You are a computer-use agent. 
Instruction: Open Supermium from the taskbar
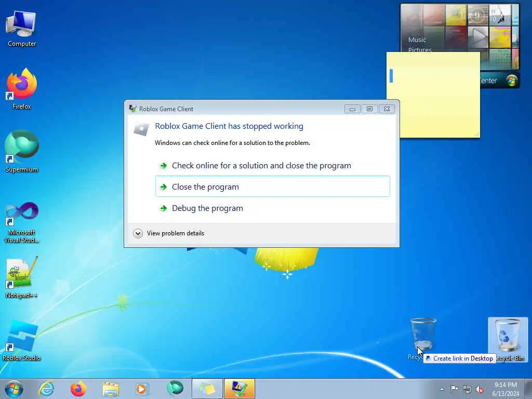point(175,389)
